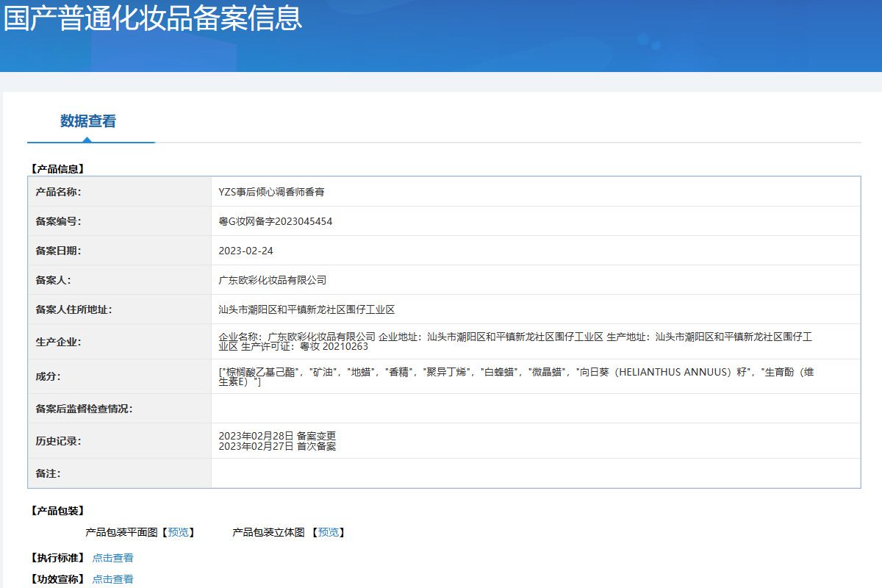This screenshot has width=882, height=588.
Task: Click history entry 2023年02月27日 首次备案
Action: [x=277, y=446]
